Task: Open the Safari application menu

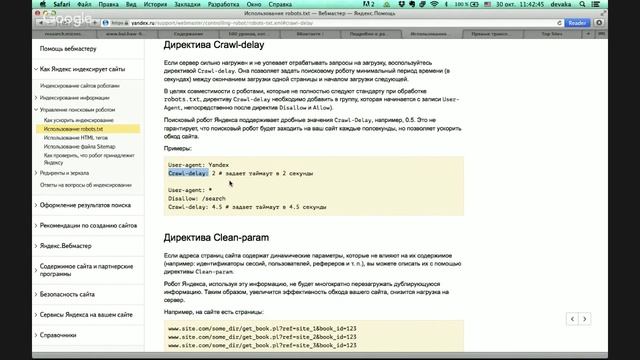Action: pyautogui.click(x=62, y=4)
